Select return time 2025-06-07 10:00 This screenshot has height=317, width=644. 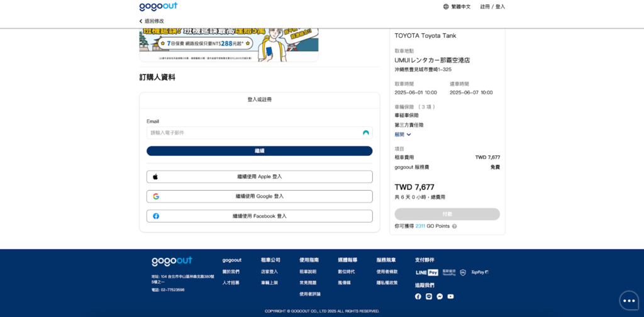coord(471,92)
